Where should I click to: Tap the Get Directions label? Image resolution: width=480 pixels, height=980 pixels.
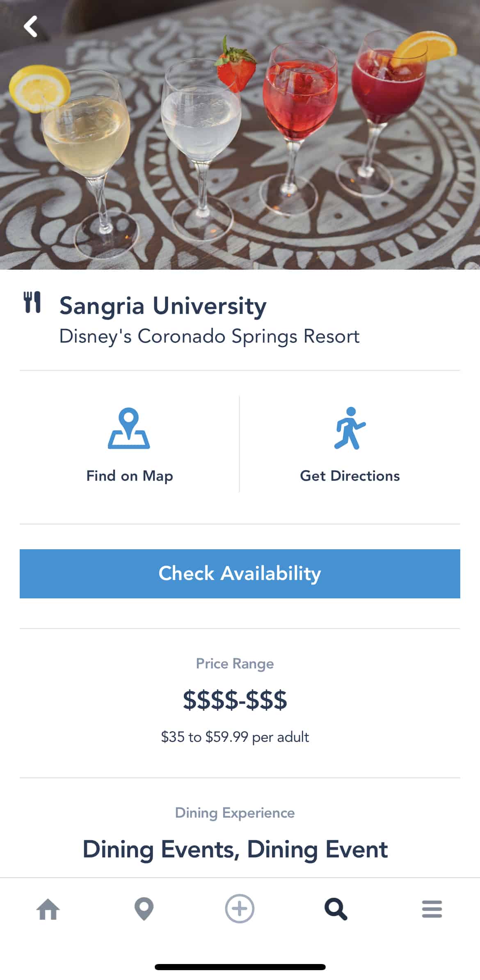(x=350, y=476)
